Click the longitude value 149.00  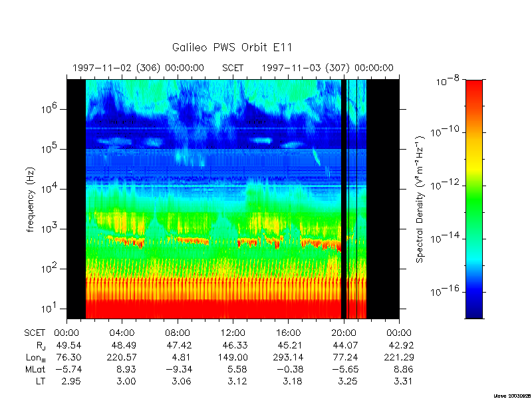[x=232, y=357]
